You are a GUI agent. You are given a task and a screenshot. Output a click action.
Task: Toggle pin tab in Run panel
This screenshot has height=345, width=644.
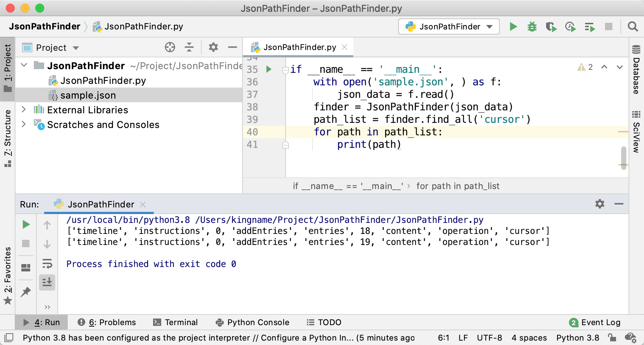pyautogui.click(x=26, y=292)
